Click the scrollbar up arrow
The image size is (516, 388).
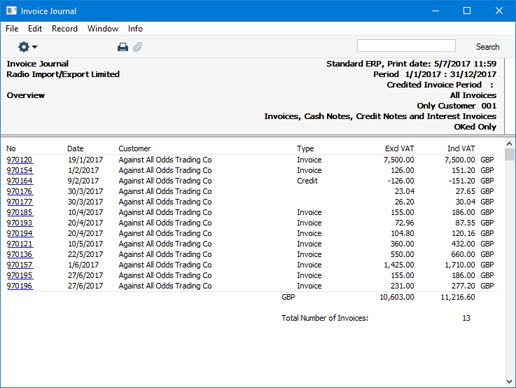coord(509,144)
